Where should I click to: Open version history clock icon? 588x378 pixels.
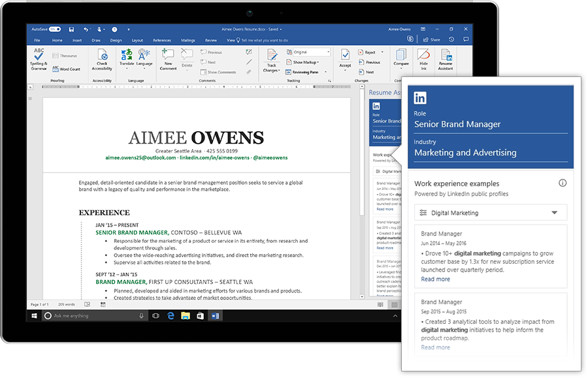point(451,39)
